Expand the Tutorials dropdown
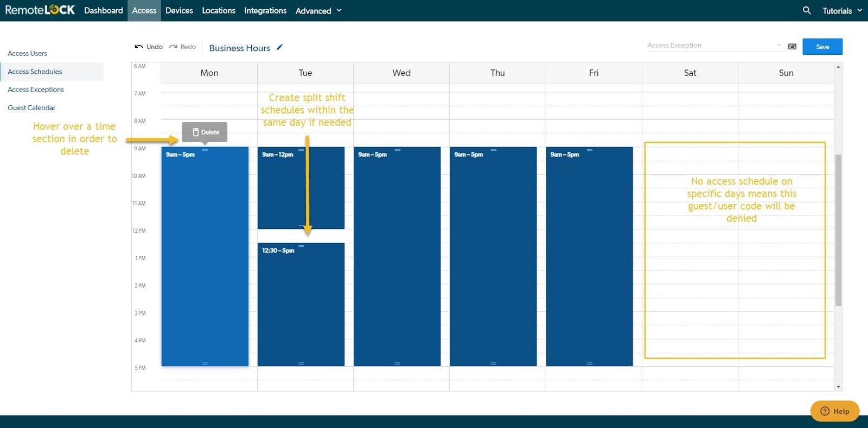The height and width of the screenshot is (428, 868). [842, 11]
